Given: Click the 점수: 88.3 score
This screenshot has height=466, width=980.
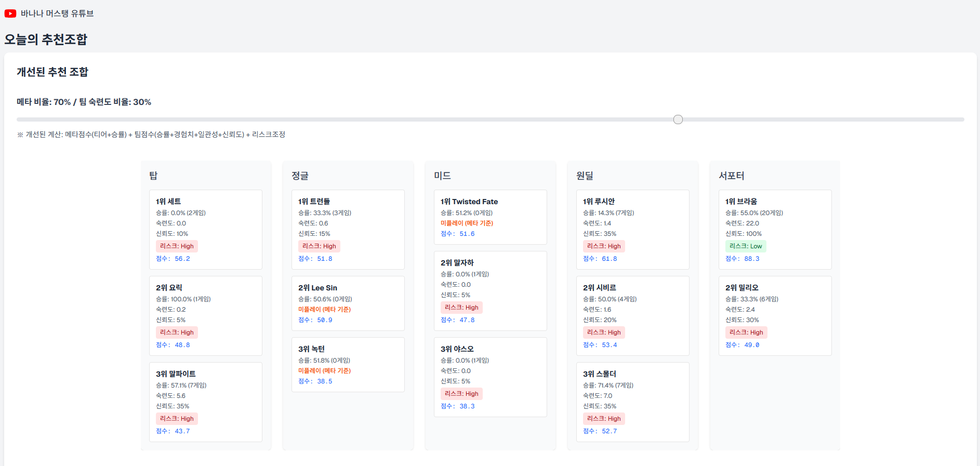Looking at the screenshot, I should [x=743, y=259].
